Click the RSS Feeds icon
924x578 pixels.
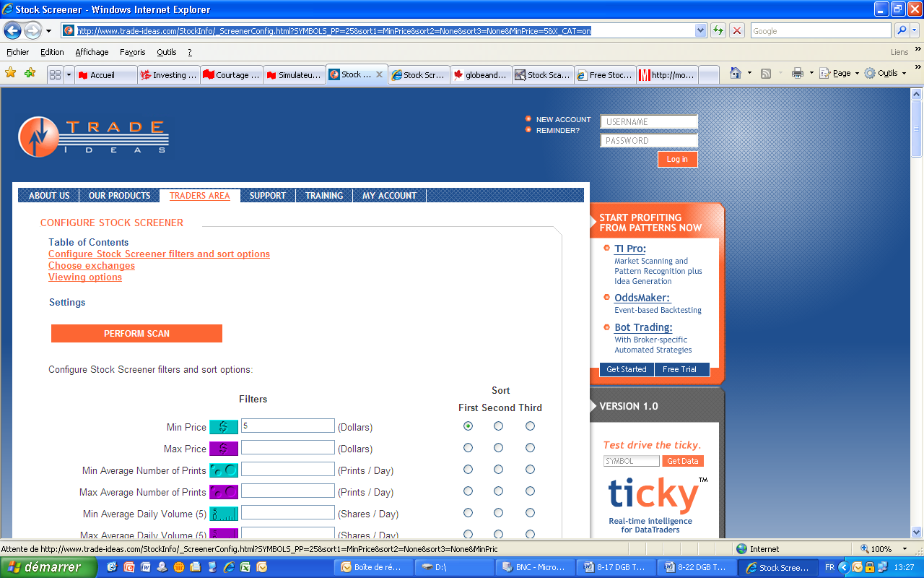(x=766, y=73)
